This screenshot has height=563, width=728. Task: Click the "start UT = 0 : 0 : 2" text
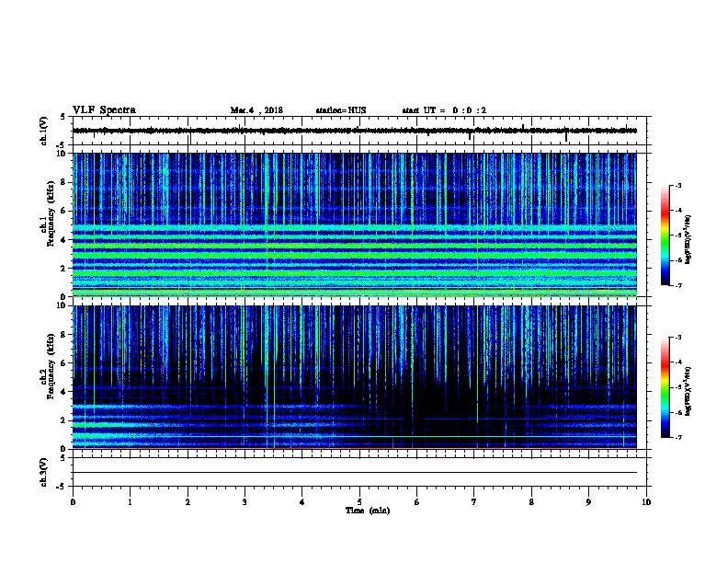pyautogui.click(x=444, y=110)
